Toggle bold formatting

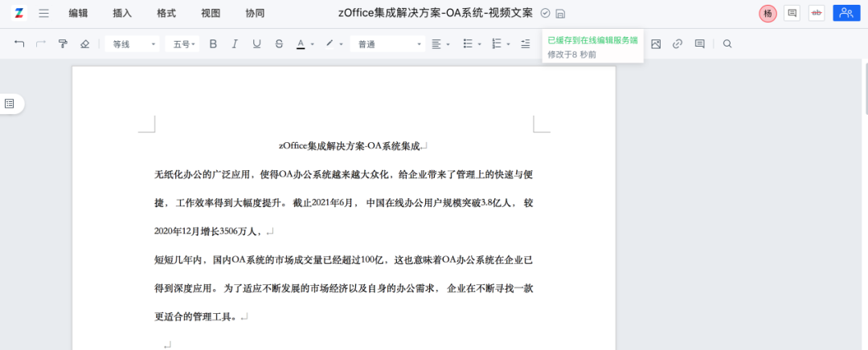click(x=213, y=43)
